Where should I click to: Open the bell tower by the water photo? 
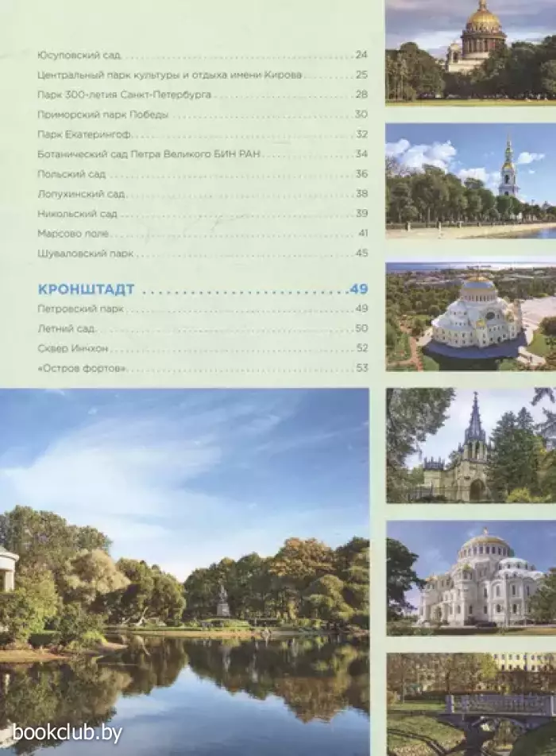[471, 180]
